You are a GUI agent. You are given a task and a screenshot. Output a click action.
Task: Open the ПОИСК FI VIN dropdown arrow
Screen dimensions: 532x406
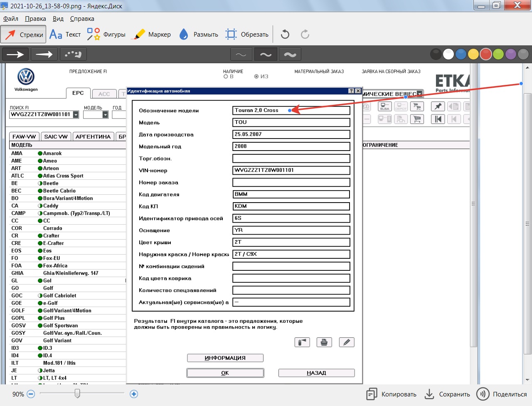click(76, 114)
